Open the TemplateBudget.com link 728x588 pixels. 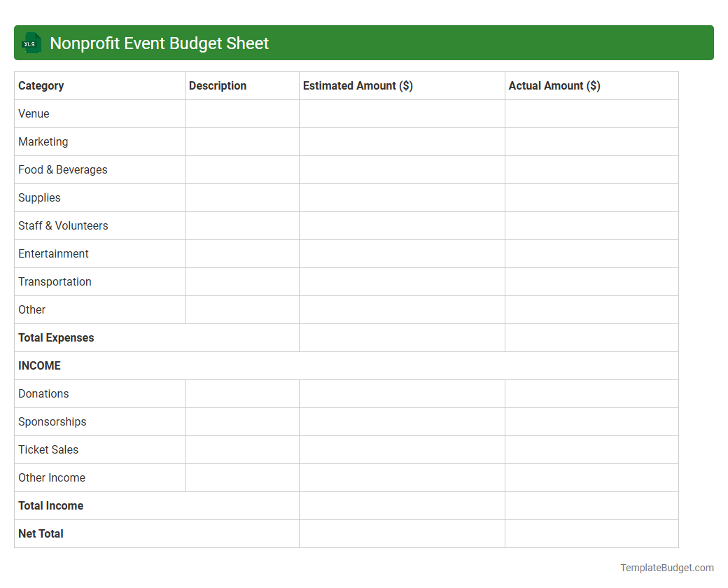666,568
